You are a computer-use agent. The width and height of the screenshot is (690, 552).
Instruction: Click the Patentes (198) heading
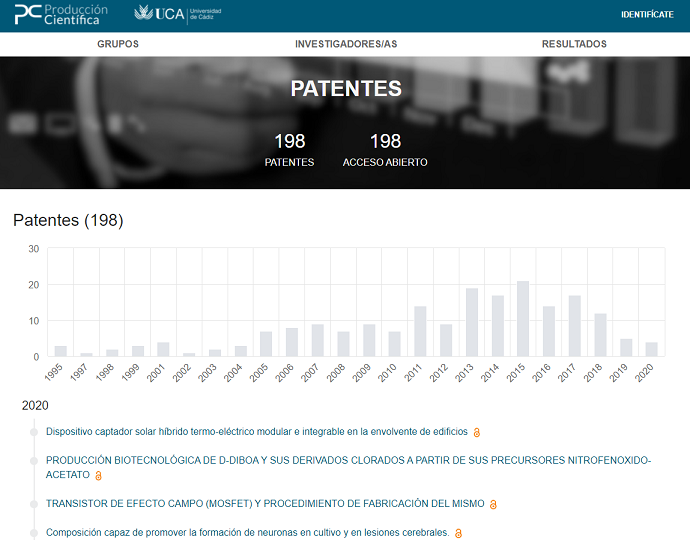[x=68, y=220]
